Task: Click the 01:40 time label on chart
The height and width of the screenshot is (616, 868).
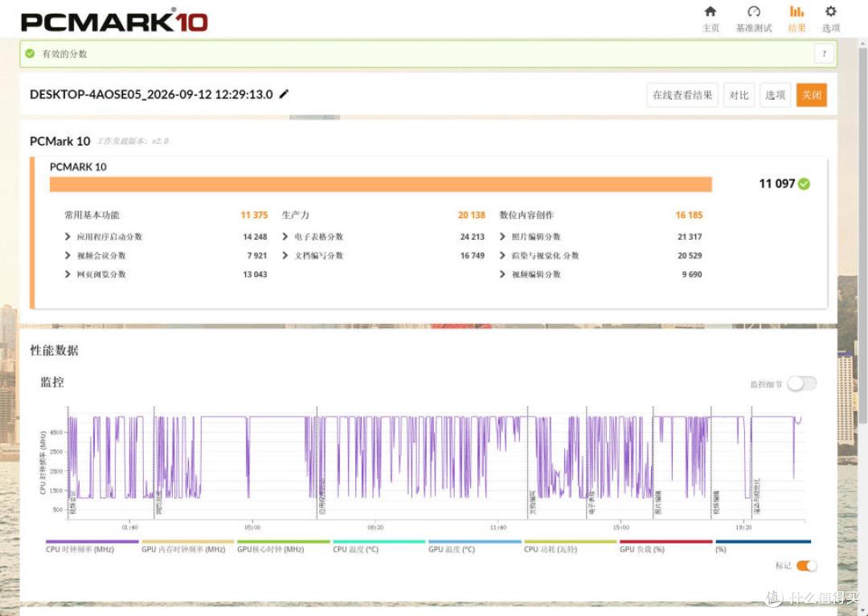Action: tap(129, 528)
